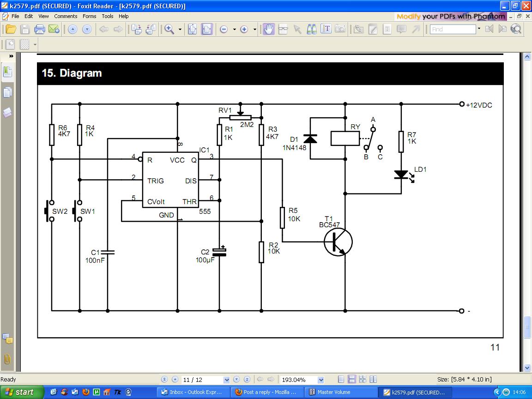Viewport: 532px width, 399px height.
Task: Open the Comments panel in sidebar
Action: [x=7, y=339]
